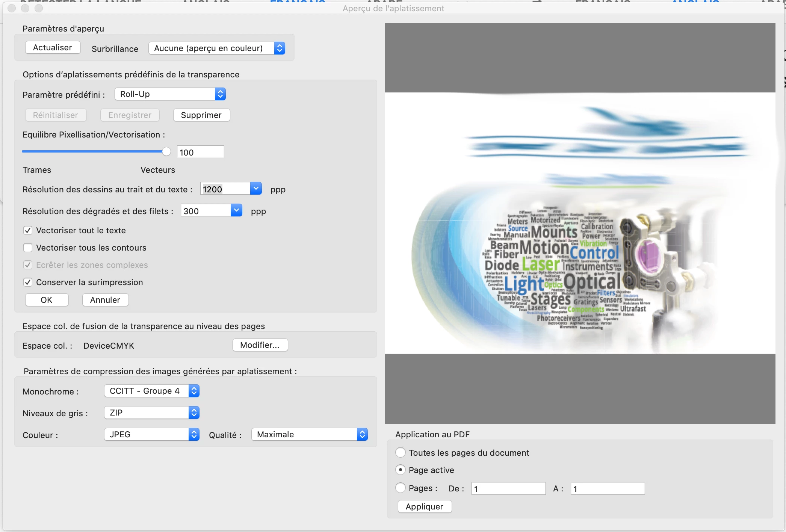Image resolution: width=786 pixels, height=532 pixels.
Task: Enable Vectoriser tous les contours
Action: pyautogui.click(x=28, y=248)
